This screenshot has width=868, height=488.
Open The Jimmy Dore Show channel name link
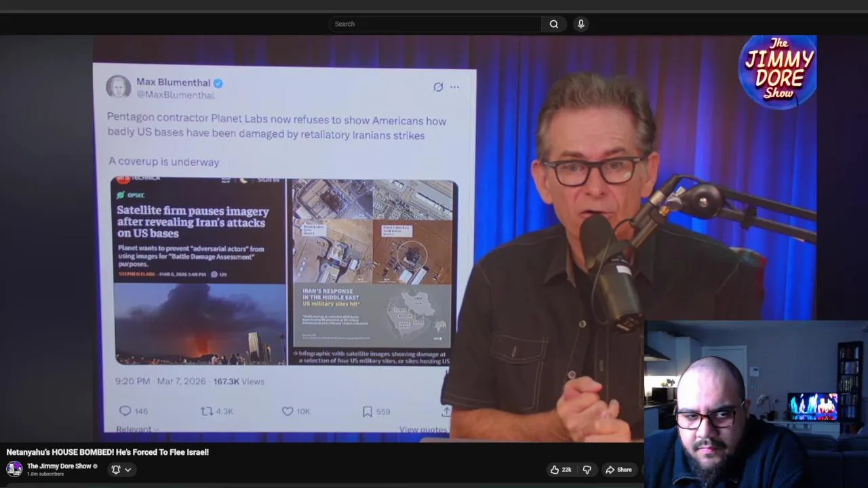pyautogui.click(x=59, y=466)
